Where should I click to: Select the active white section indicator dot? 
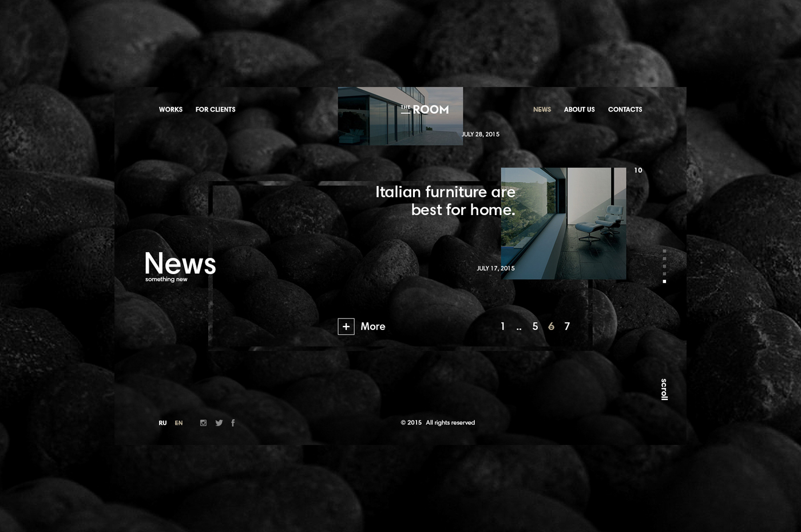pyautogui.click(x=664, y=281)
